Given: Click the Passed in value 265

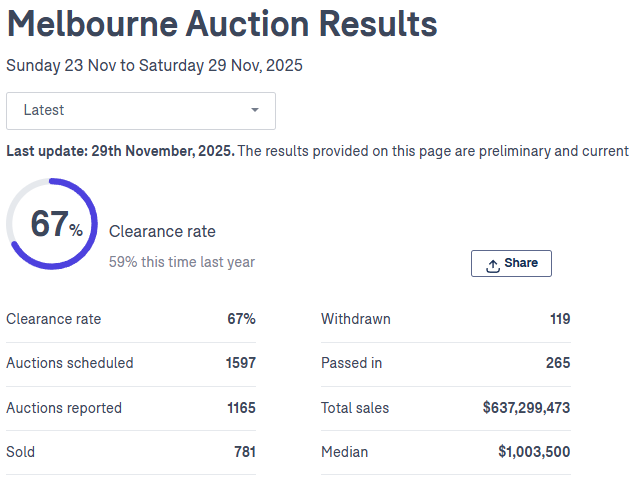Looking at the screenshot, I should [557, 363].
